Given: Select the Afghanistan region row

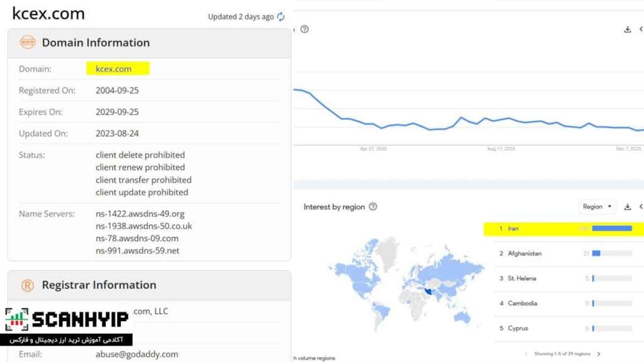Looking at the screenshot, I should [563, 253].
